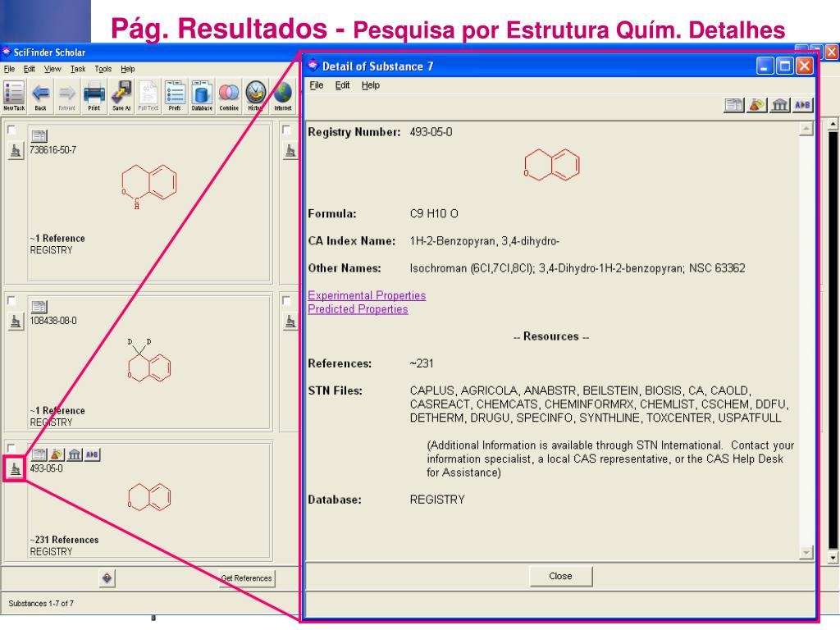840x630 pixels.
Task: Open microscope detail for substance 493-05-0
Action: click(x=16, y=469)
